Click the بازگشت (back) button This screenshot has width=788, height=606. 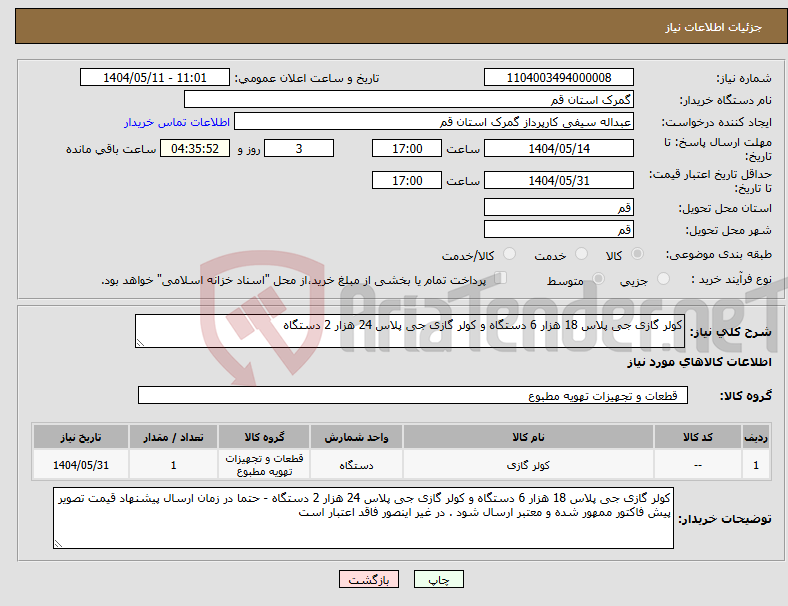click(x=369, y=579)
